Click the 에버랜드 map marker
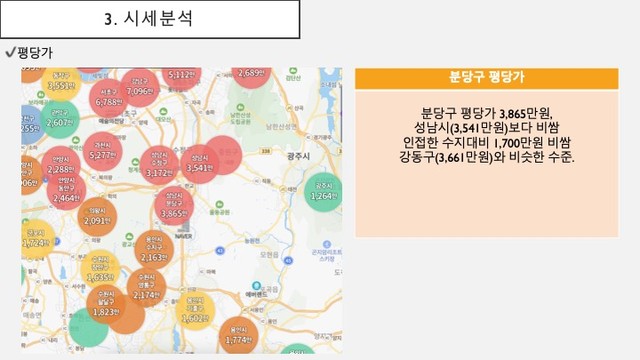The image size is (640, 360). coord(256,289)
